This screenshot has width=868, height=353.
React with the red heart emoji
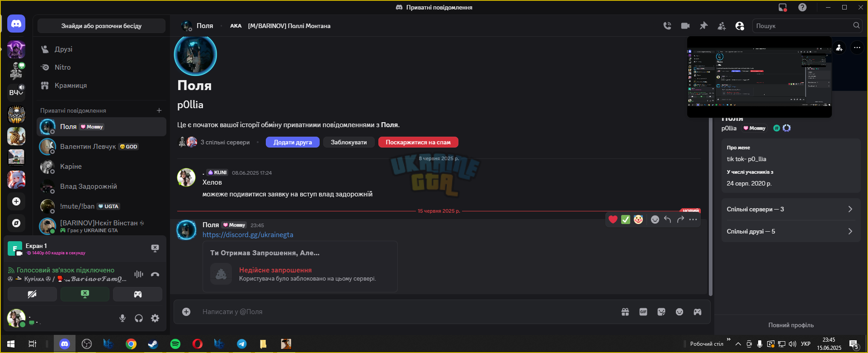point(613,219)
